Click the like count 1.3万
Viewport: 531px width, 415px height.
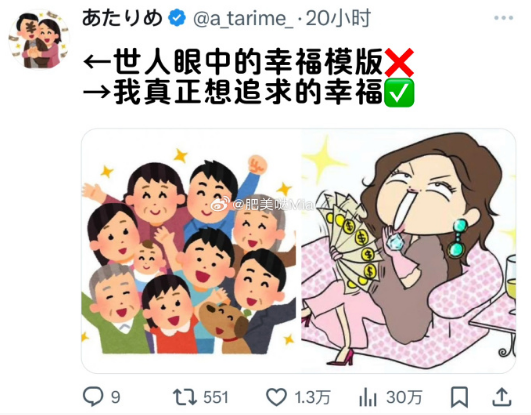click(x=312, y=397)
